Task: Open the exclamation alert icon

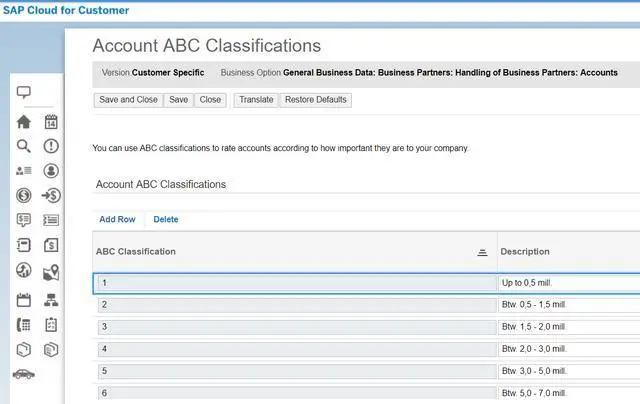Action: coord(51,146)
